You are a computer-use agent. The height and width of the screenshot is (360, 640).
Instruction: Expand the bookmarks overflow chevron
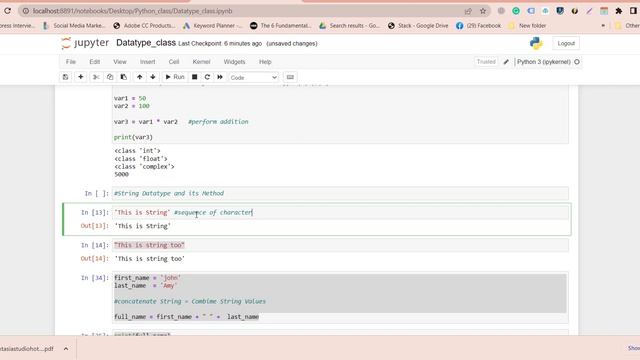(603, 26)
